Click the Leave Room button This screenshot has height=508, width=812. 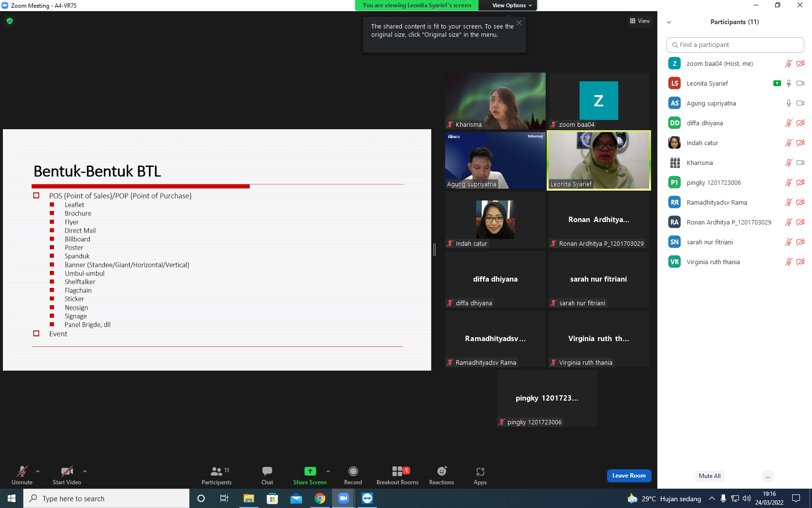[629, 476]
